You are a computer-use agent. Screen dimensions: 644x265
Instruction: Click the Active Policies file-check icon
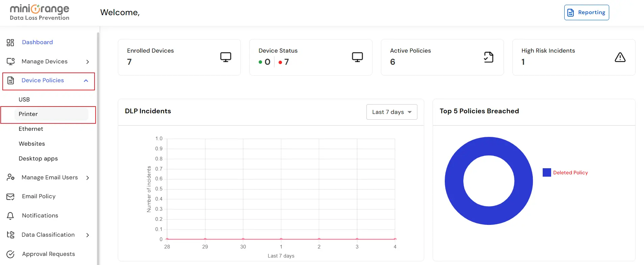tap(489, 57)
